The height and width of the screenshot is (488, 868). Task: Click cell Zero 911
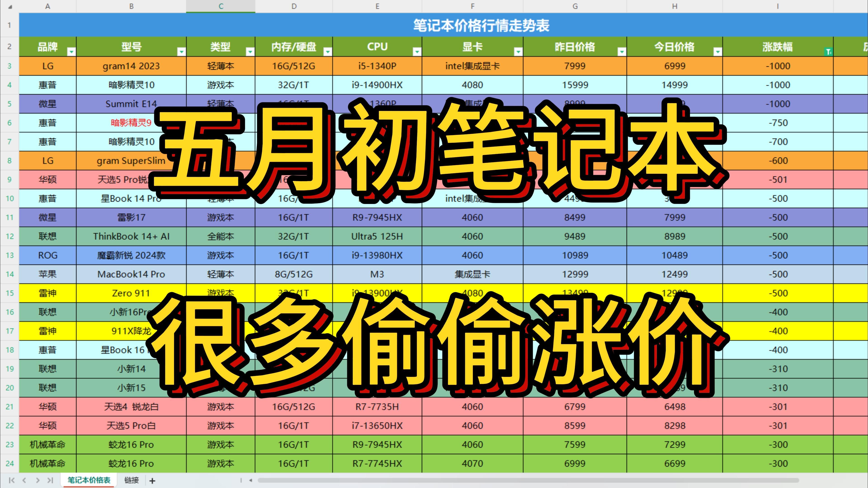coord(131,293)
